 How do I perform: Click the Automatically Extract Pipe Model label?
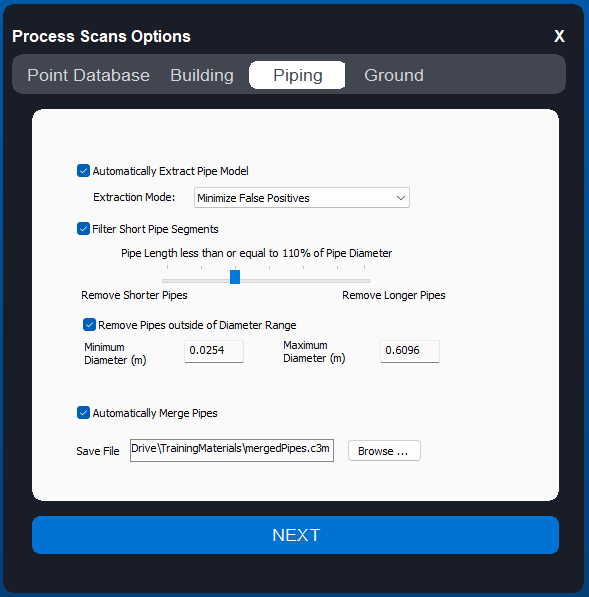(171, 171)
